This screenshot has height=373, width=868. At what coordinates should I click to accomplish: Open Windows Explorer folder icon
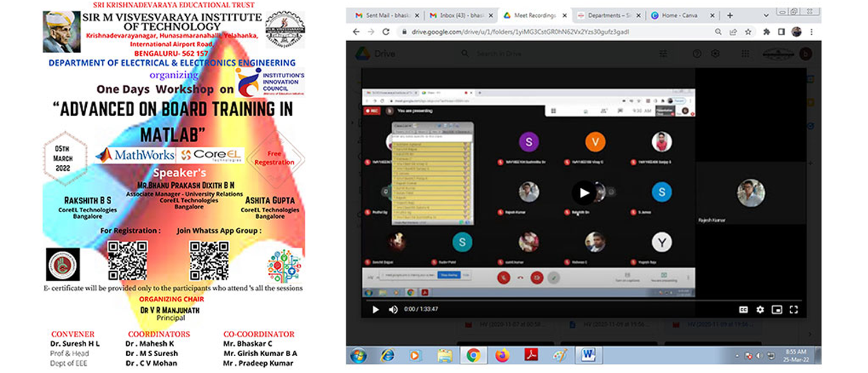(x=444, y=355)
